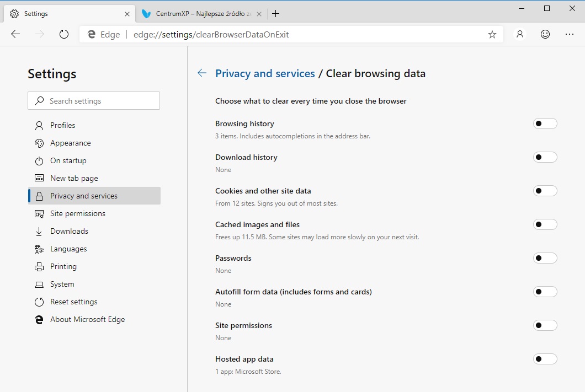
Task: Click the back navigation arrow
Action: pyautogui.click(x=15, y=34)
